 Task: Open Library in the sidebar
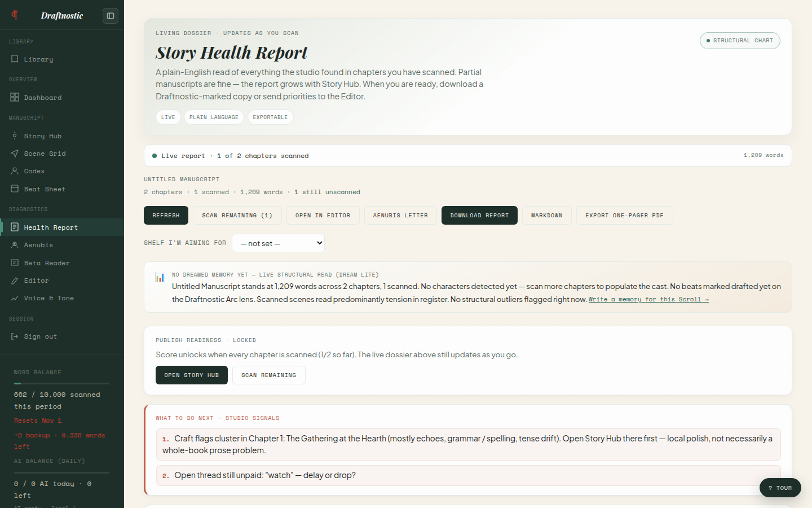click(x=62, y=59)
